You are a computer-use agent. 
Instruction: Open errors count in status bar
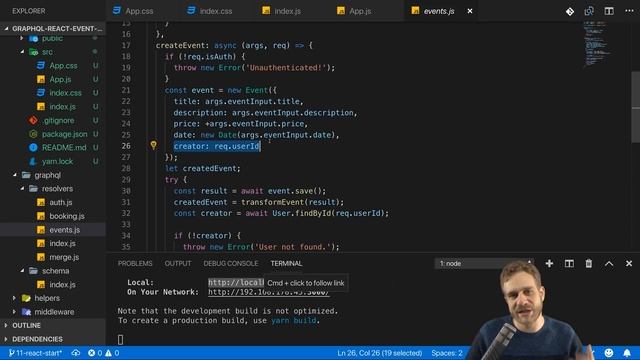[x=96, y=353]
